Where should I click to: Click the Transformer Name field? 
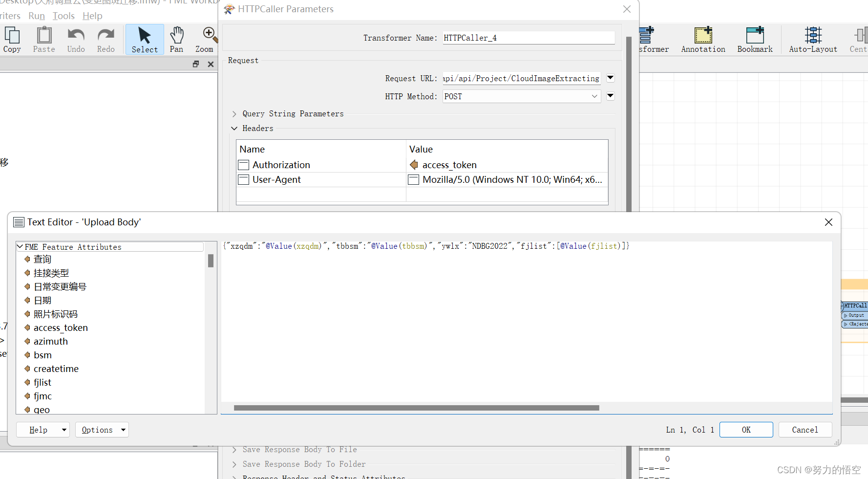(529, 38)
